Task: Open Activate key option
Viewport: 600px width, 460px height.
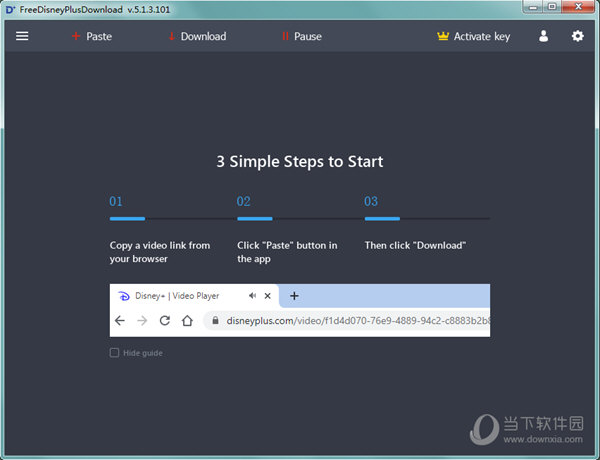Action: point(473,36)
